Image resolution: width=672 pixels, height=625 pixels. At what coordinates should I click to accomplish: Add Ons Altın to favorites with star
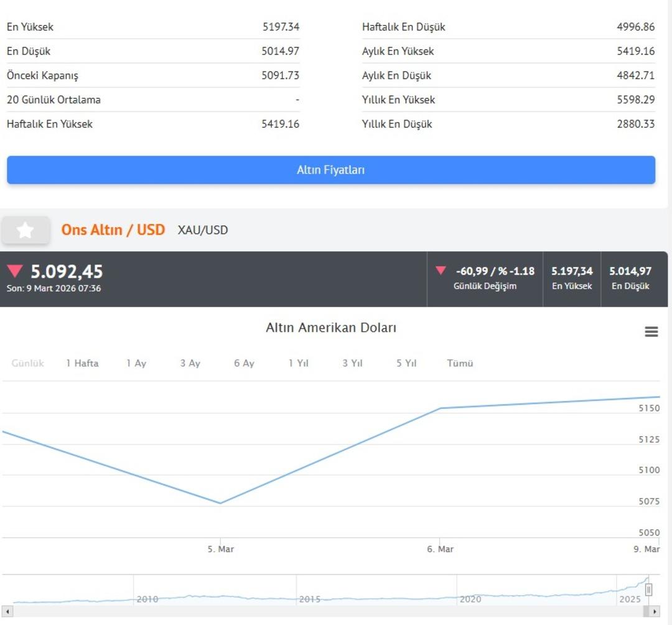[25, 230]
